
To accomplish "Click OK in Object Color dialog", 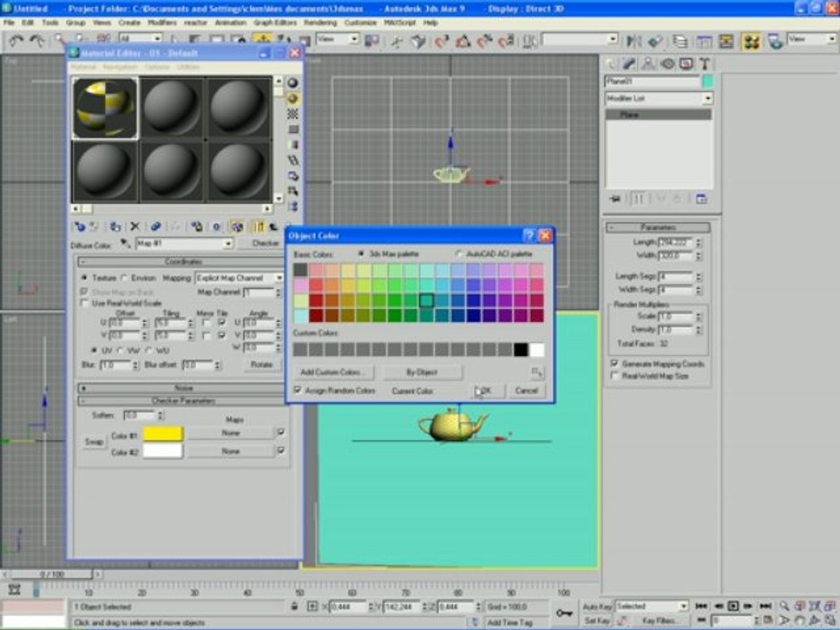I will click(x=486, y=391).
